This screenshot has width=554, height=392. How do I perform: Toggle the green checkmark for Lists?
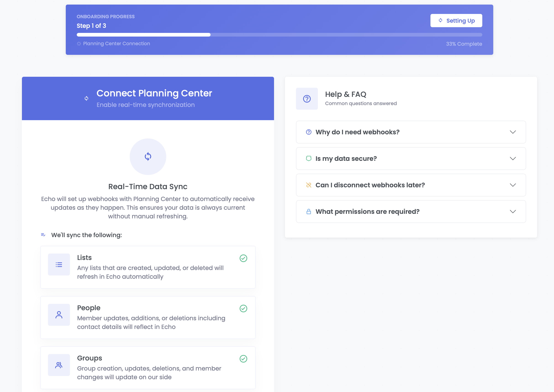tap(243, 258)
